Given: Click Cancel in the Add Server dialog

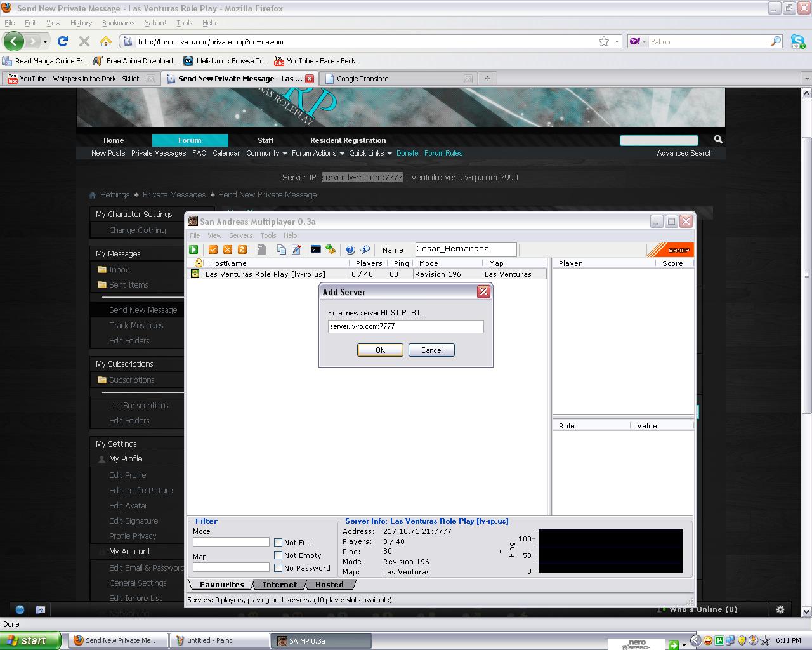Looking at the screenshot, I should tap(431, 350).
